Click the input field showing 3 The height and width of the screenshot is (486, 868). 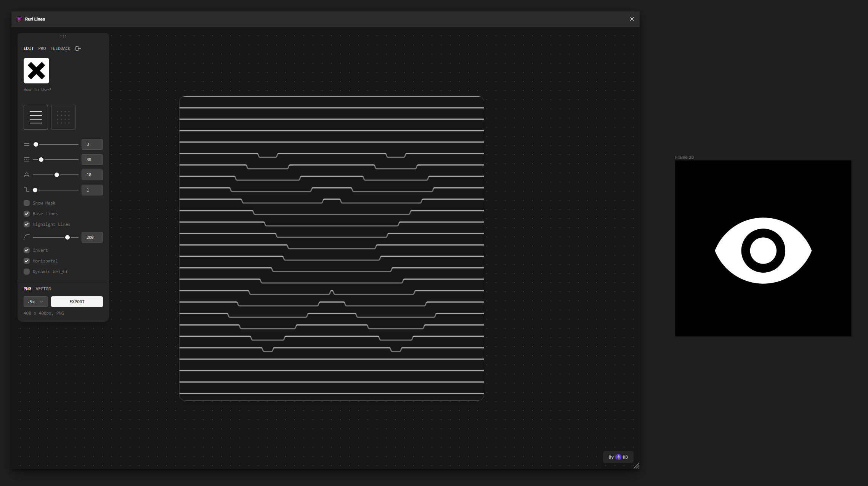click(92, 144)
